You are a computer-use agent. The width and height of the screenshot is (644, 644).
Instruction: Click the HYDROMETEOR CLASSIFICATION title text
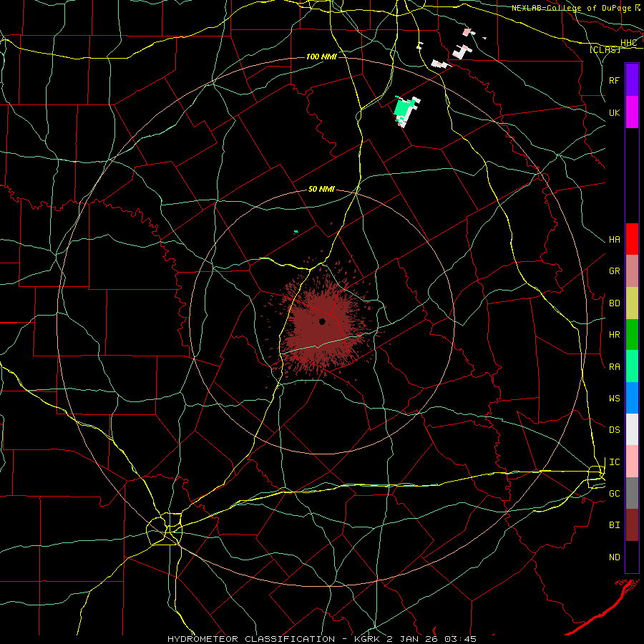point(251,639)
